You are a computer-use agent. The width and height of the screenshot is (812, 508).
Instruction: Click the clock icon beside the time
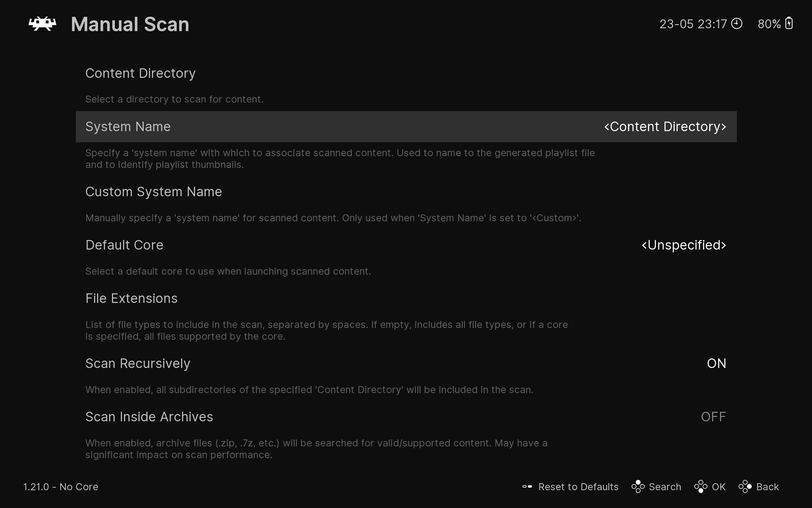(737, 23)
